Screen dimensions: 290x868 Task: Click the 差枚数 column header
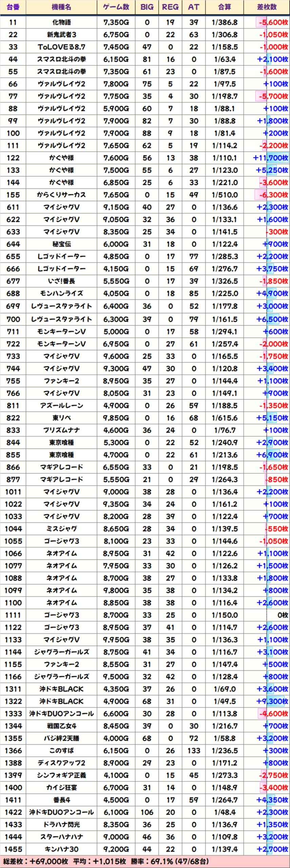(267, 7)
